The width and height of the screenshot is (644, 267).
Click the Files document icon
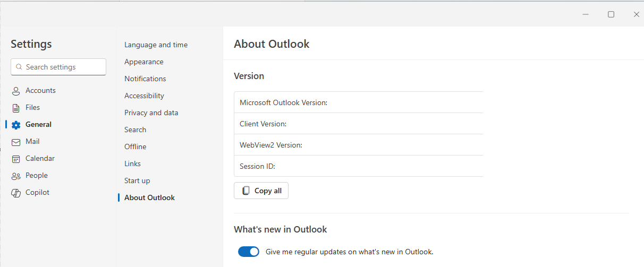pos(16,108)
